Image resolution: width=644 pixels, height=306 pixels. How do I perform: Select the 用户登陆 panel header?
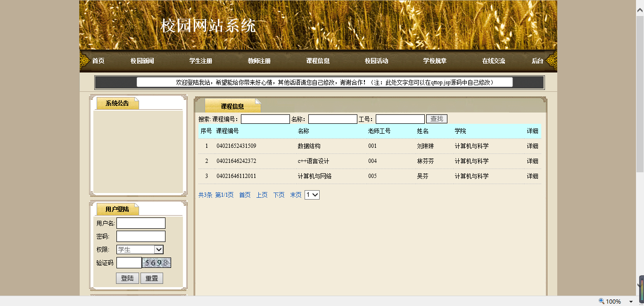tap(117, 209)
